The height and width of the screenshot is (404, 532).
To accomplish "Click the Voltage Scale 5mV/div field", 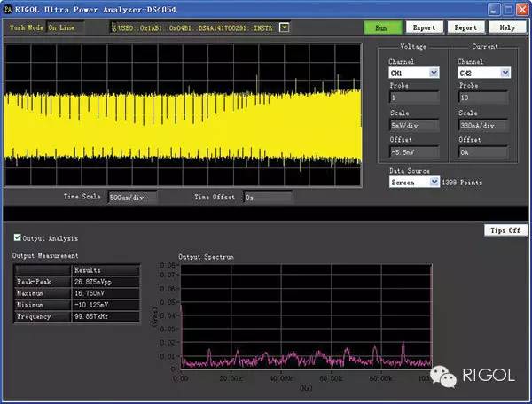I will pos(413,125).
